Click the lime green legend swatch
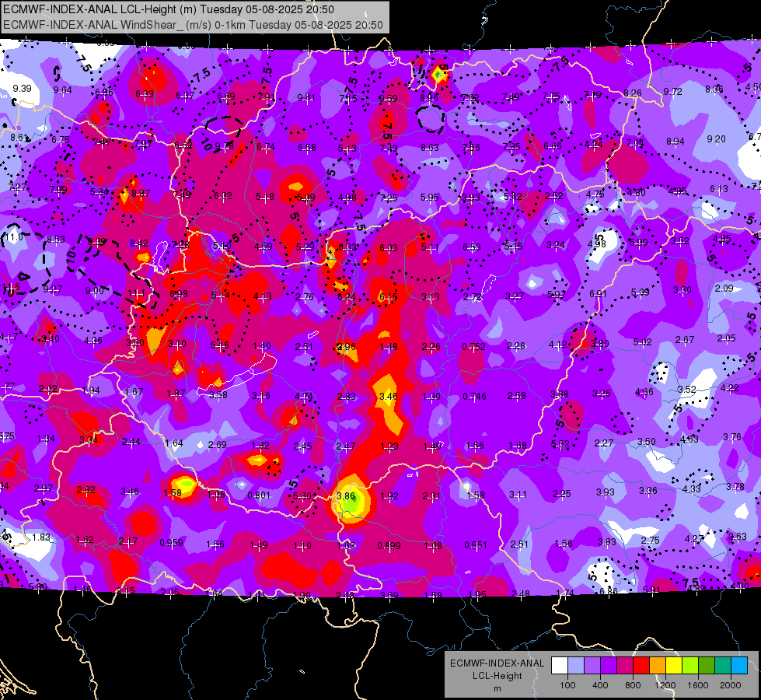This screenshot has width=761, height=700. (690, 665)
